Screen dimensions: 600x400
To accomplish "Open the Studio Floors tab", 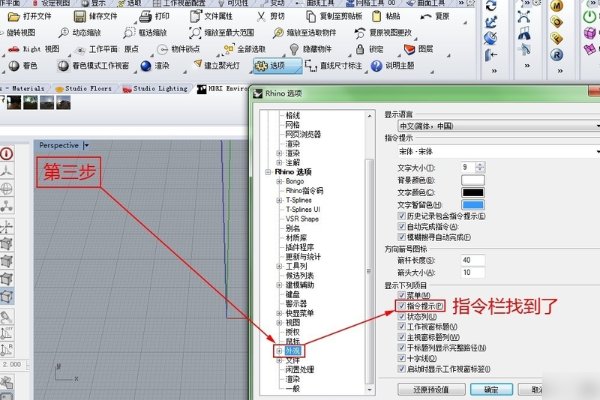I will pyautogui.click(x=84, y=89).
